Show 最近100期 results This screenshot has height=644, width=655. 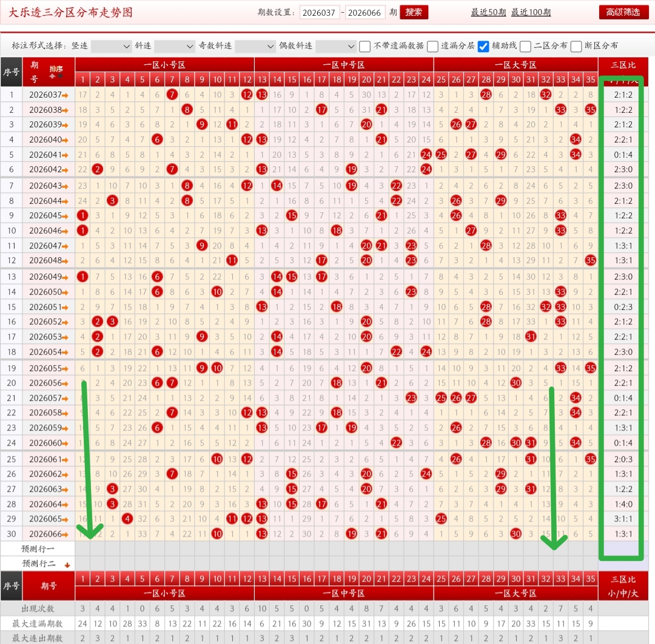coord(531,13)
